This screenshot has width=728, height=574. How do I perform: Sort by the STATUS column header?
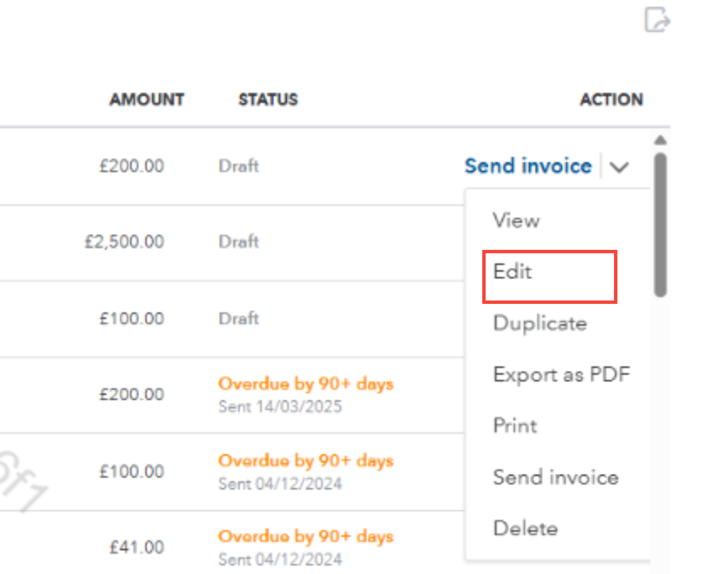268,100
